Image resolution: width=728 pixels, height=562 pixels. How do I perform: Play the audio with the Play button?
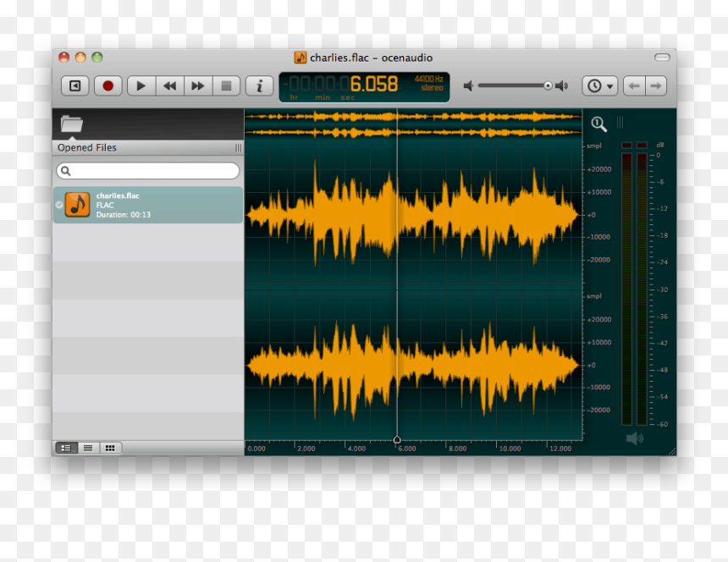pos(141,85)
